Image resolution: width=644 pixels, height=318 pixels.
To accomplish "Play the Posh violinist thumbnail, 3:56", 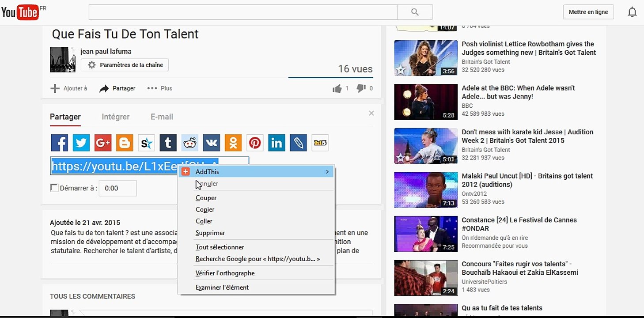I will tap(426, 58).
